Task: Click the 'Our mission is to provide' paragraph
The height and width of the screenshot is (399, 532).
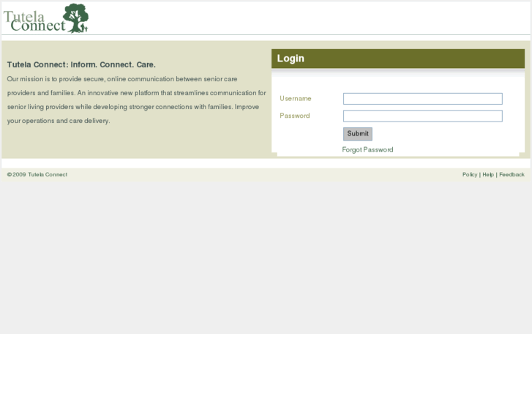Action: (x=136, y=100)
